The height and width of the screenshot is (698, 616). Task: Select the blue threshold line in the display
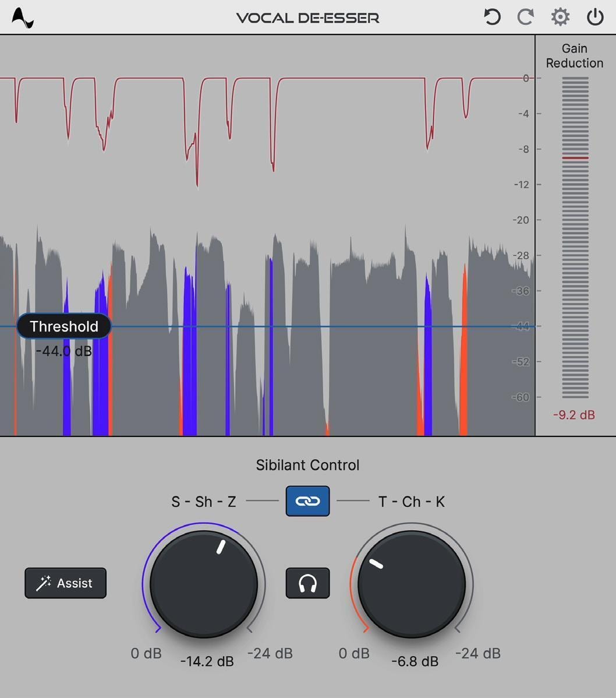click(x=349, y=326)
